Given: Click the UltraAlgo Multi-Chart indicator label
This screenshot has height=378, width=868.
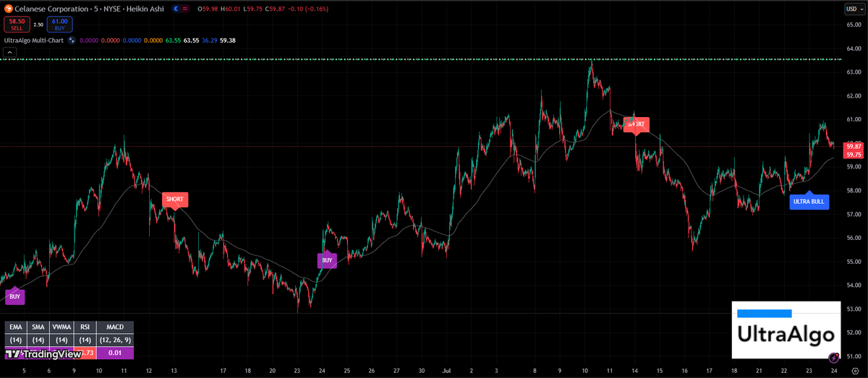Looking at the screenshot, I should 35,40.
